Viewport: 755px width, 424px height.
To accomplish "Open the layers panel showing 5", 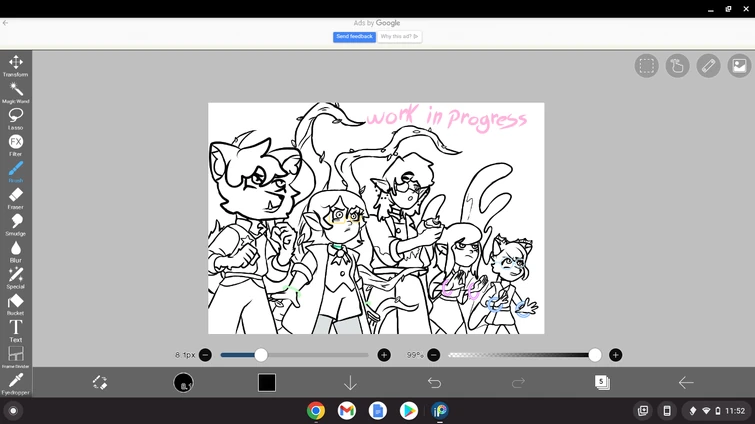I will [x=602, y=383].
